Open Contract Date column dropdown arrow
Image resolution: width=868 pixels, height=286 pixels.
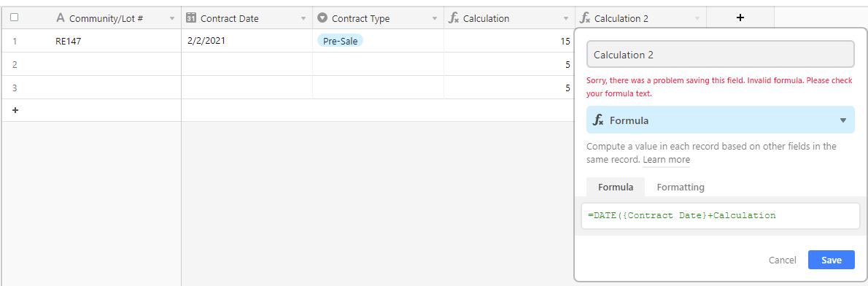303,19
